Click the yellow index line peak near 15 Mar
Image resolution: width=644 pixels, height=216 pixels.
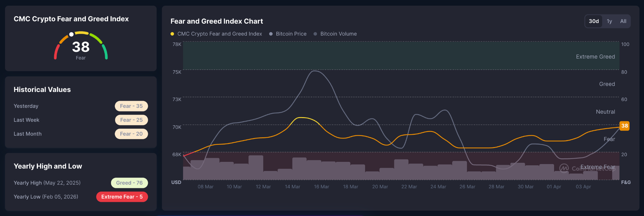(x=301, y=117)
